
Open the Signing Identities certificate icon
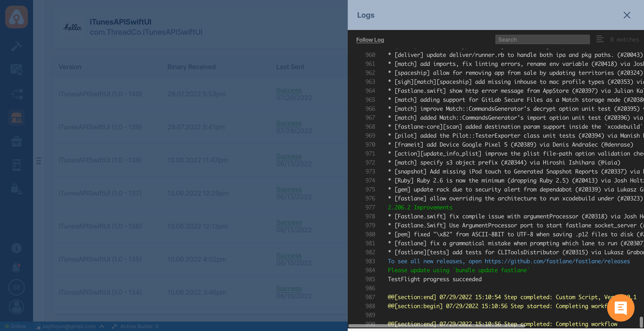coord(17,70)
